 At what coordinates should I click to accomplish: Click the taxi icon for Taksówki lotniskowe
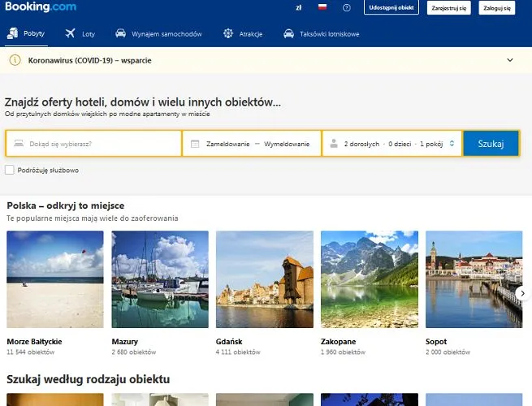point(288,33)
